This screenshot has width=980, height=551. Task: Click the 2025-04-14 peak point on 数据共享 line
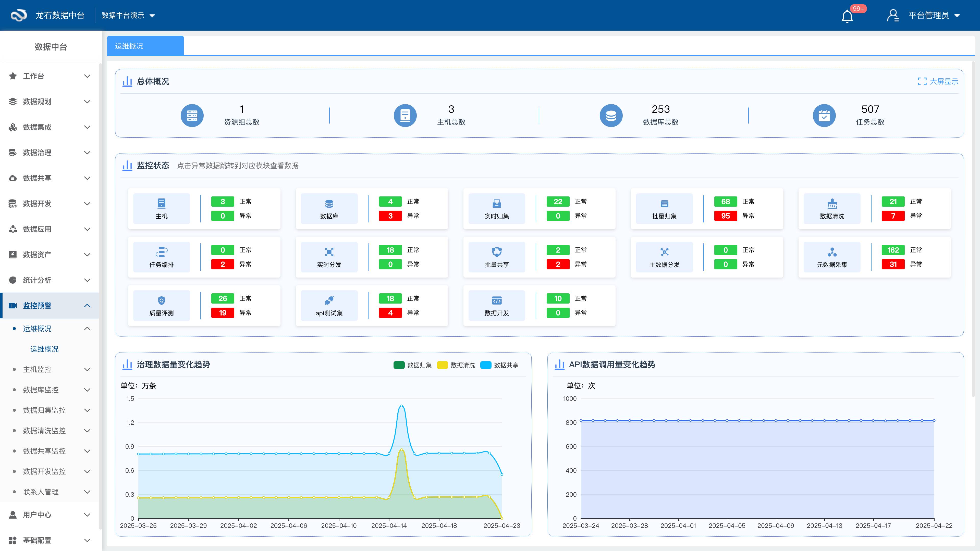pos(401,406)
